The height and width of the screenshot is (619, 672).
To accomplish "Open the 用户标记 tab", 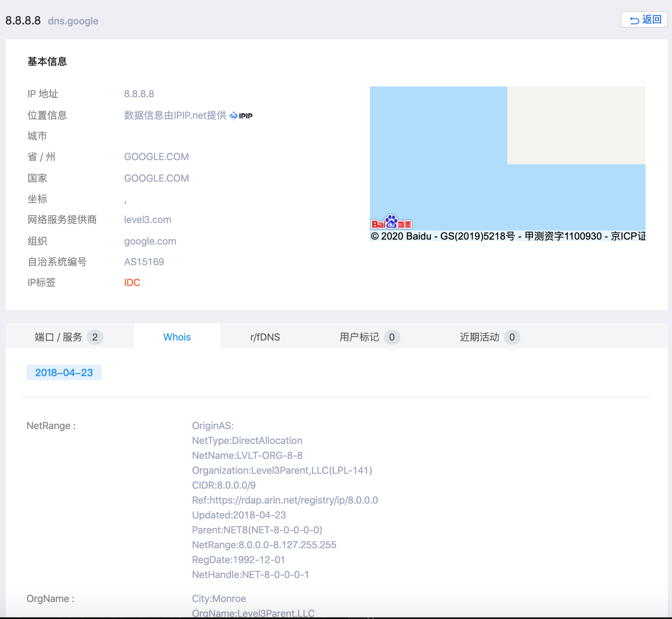I will (370, 337).
